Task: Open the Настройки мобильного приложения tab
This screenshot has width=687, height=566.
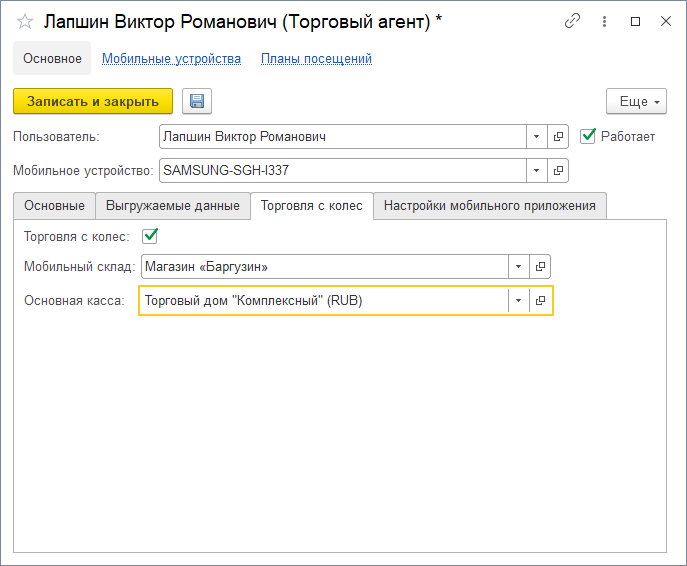Action: pyautogui.click(x=490, y=206)
